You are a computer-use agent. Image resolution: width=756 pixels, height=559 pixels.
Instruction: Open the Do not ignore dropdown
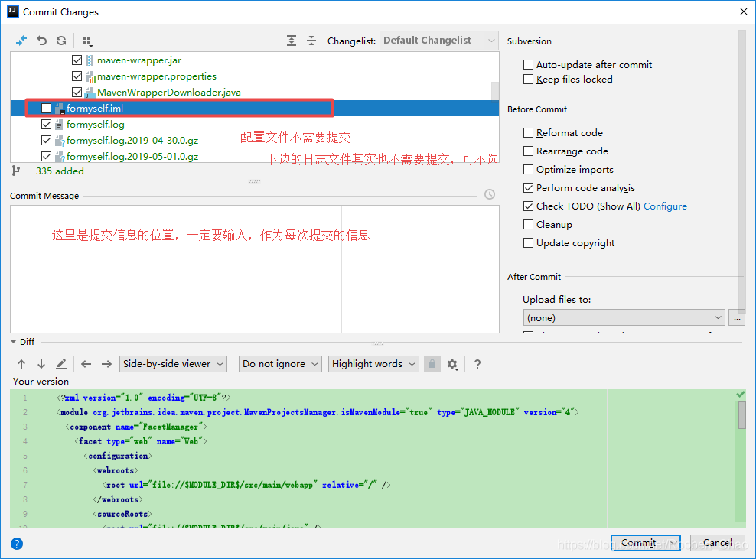click(x=280, y=364)
